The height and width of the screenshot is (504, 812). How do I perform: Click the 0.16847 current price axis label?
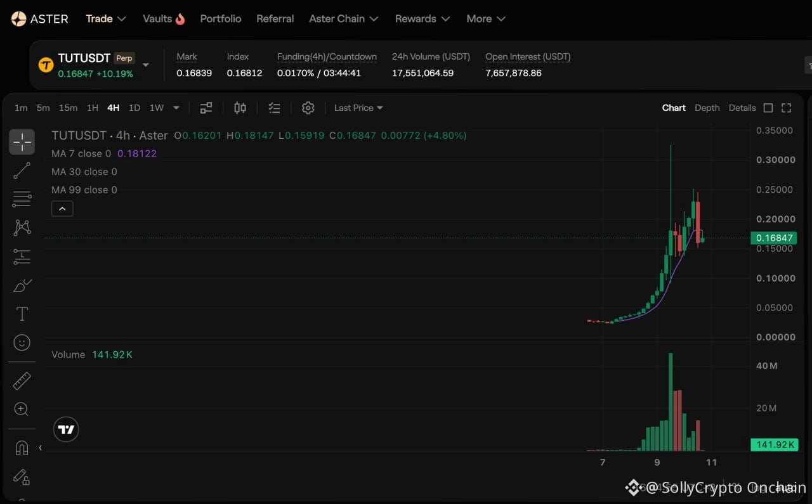pyautogui.click(x=773, y=238)
